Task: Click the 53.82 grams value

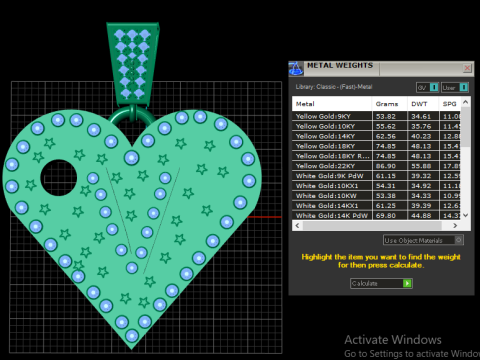Action: pyautogui.click(x=386, y=117)
